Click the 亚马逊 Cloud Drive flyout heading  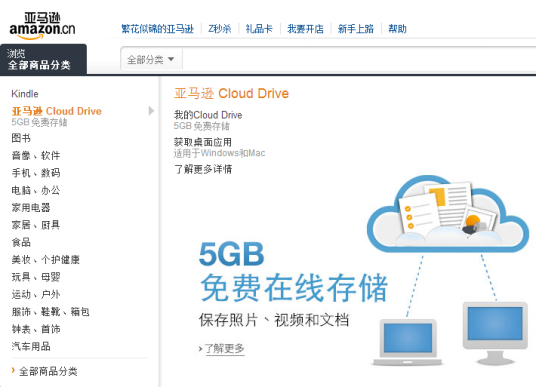click(231, 93)
